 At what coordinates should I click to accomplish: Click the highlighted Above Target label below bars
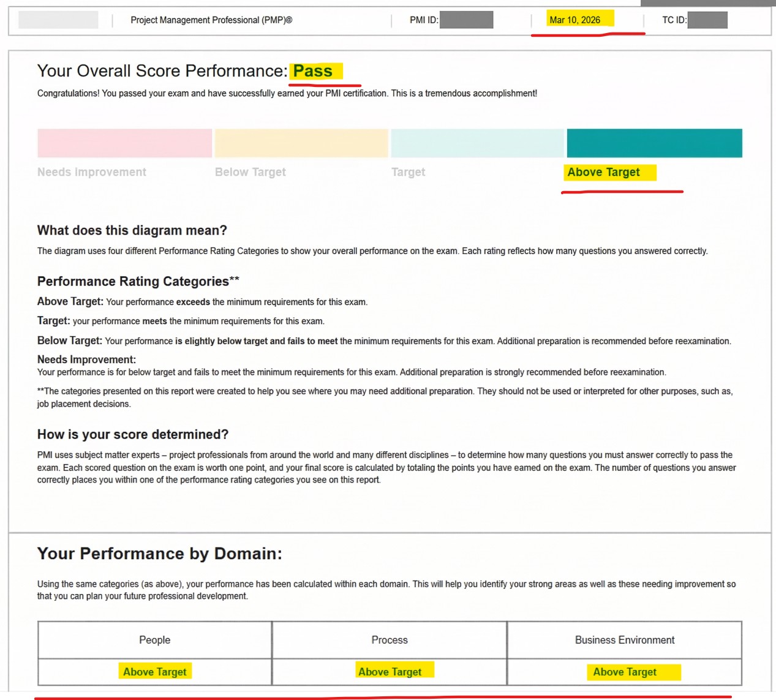(604, 172)
